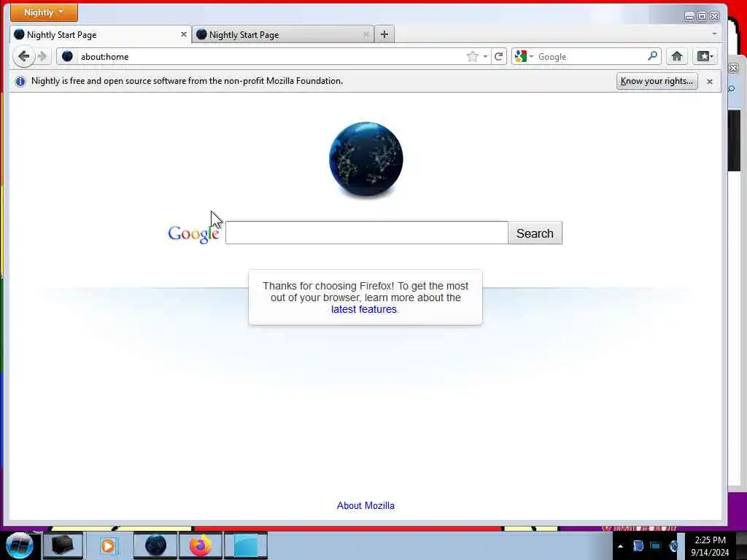Show hidden system tray icons
The width and height of the screenshot is (747, 560).
click(x=620, y=546)
